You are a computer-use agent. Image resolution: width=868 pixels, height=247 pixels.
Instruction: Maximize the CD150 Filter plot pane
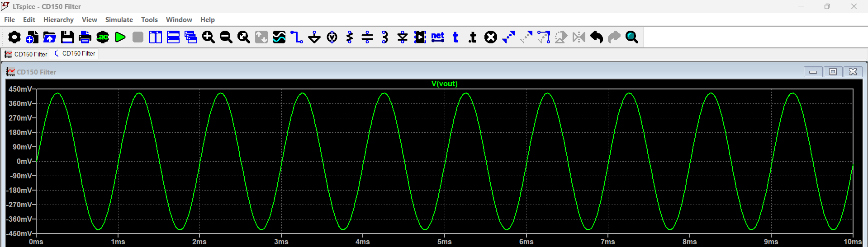[x=833, y=72]
